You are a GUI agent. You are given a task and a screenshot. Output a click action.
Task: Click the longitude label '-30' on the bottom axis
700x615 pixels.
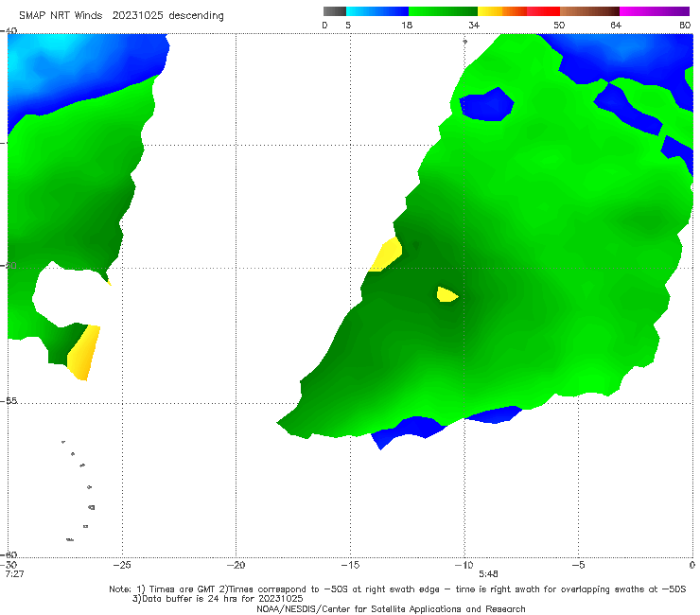pyautogui.click(x=9, y=565)
